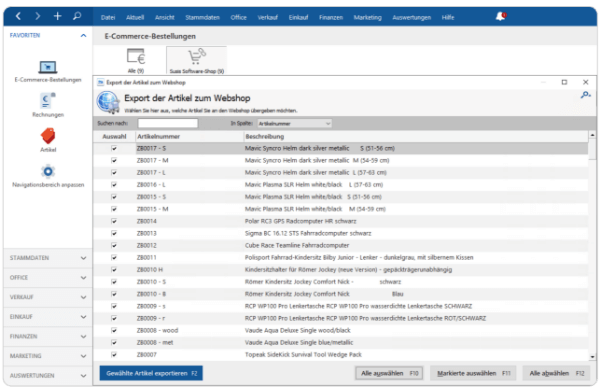Open the Stammdaten menu
The image size is (600, 392).
[x=202, y=17]
